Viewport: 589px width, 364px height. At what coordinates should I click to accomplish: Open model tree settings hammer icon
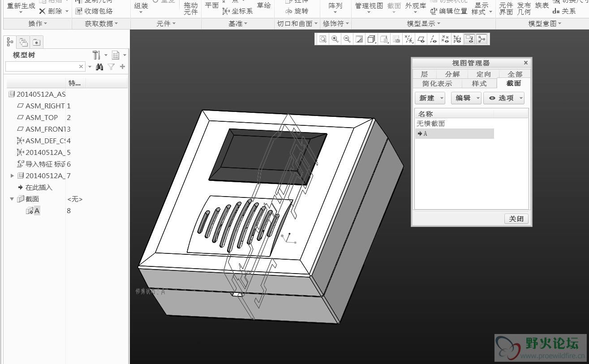click(96, 55)
